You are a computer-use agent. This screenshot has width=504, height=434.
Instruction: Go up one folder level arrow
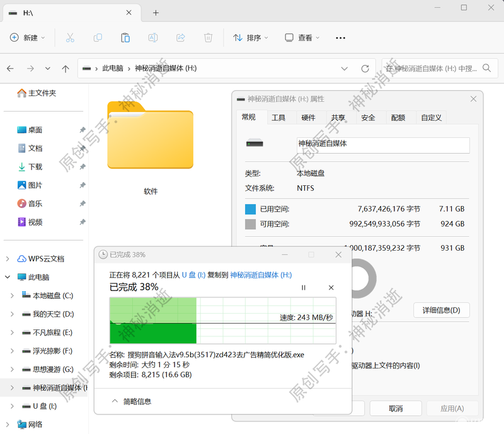pyautogui.click(x=66, y=69)
